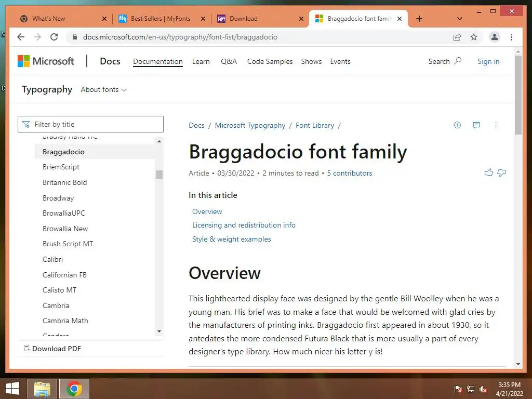
Task: Click the add to collection plus icon
Action: 457,125
